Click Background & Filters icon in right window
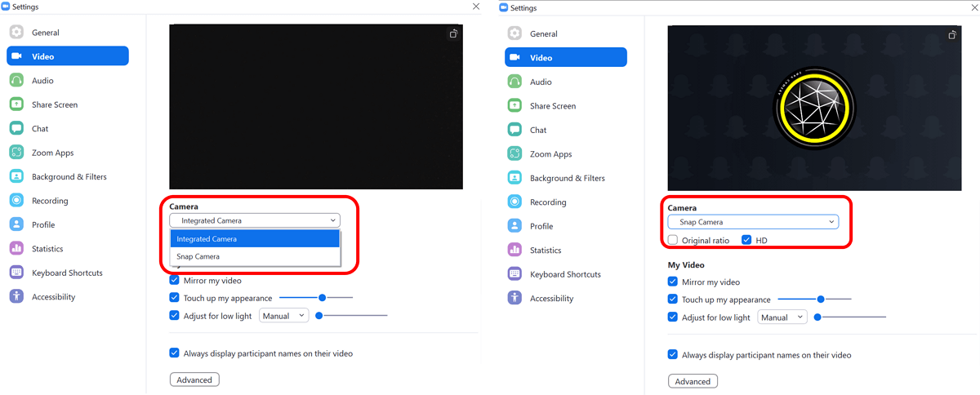Viewport: 980px width, 395px height. (514, 178)
